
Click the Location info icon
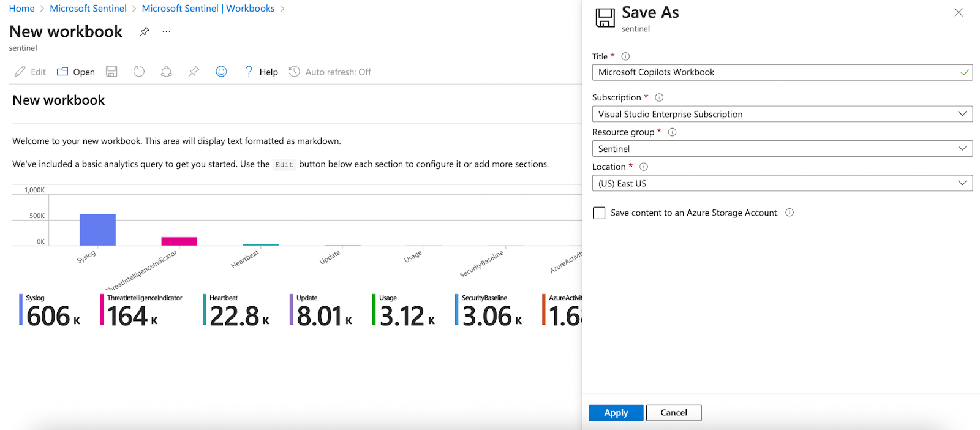644,167
